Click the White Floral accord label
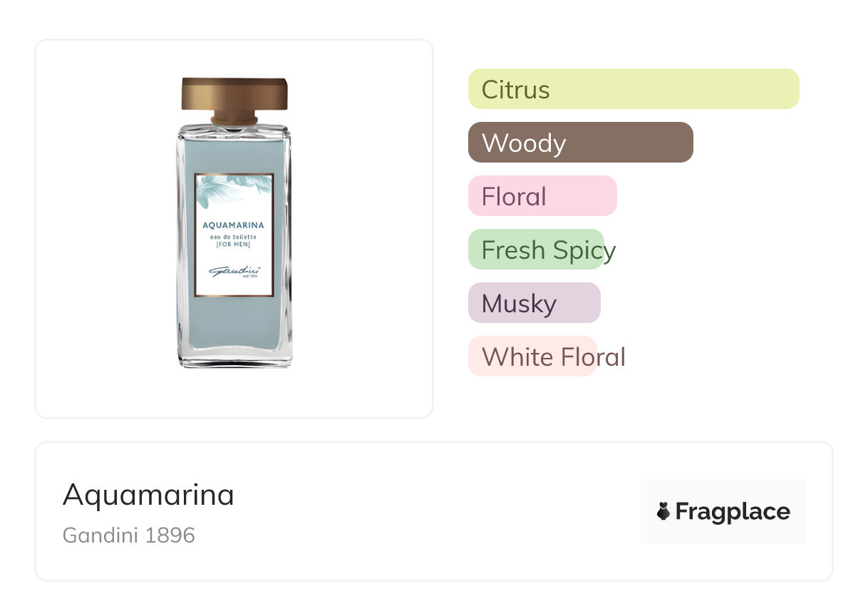The height and width of the screenshot is (616, 868). point(553,356)
